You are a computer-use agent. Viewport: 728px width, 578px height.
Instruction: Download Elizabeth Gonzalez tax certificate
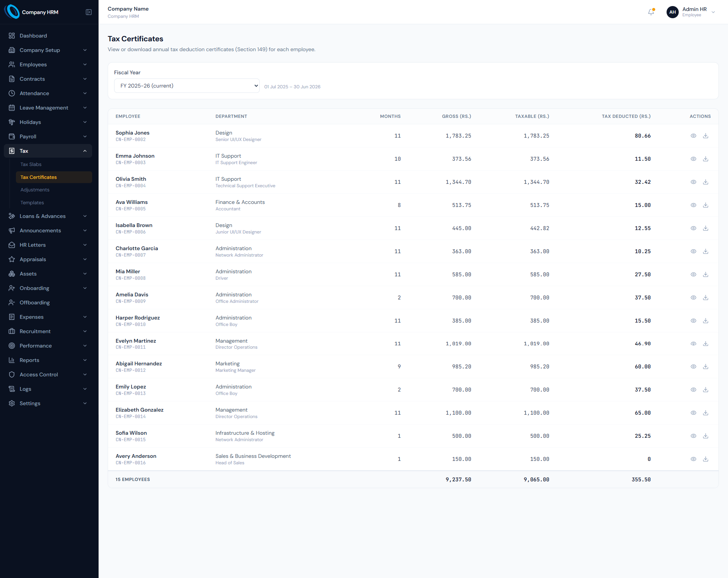(x=706, y=413)
